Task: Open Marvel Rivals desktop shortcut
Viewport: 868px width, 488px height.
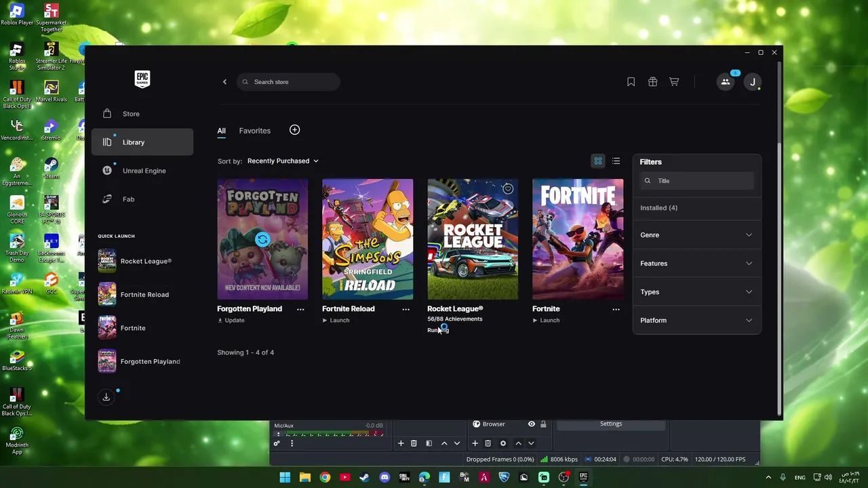Action: click(51, 91)
